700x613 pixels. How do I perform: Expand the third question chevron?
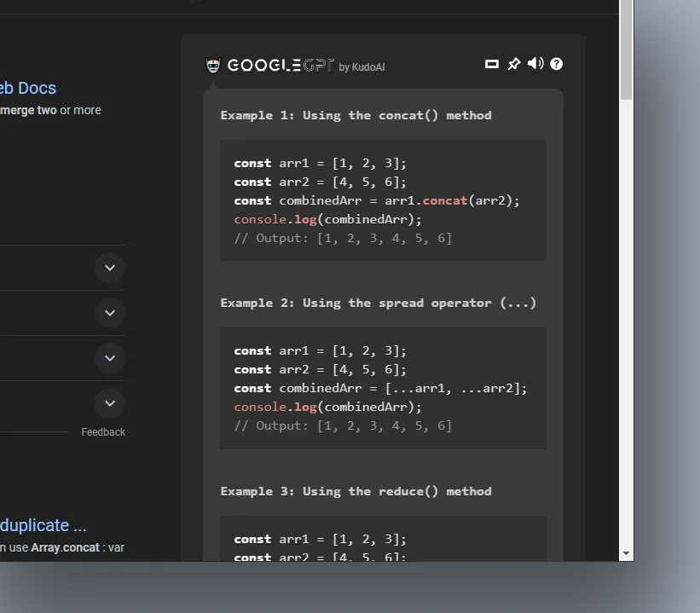click(110, 358)
